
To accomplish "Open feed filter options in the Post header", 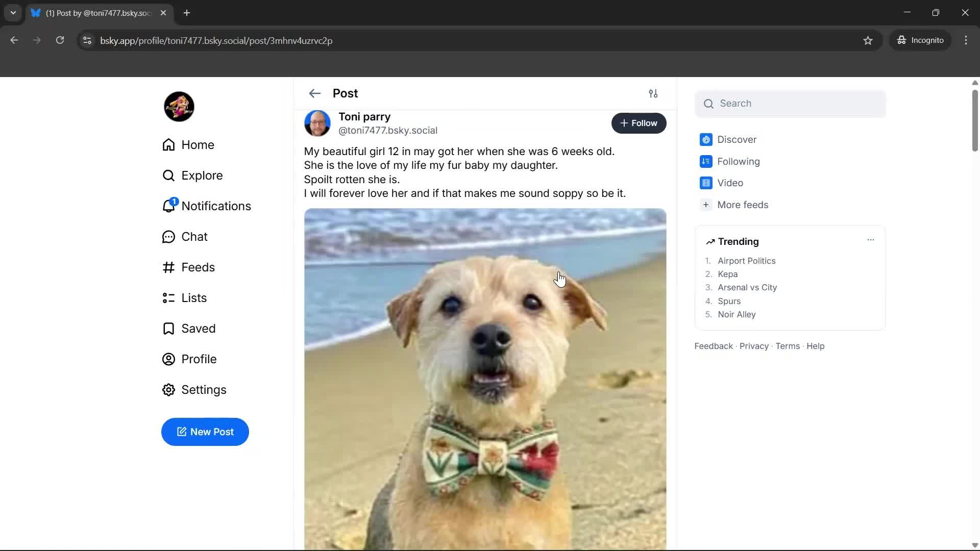I will (654, 93).
